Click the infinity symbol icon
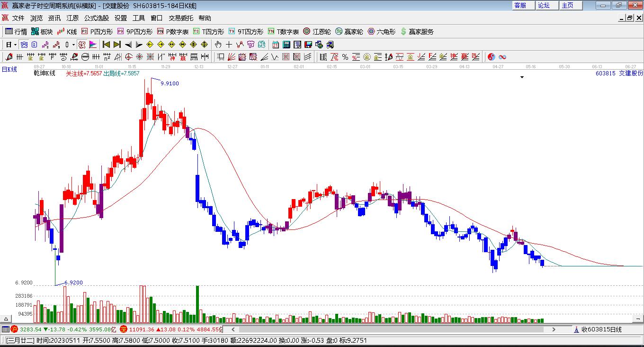This screenshot has height=347, width=644. pyautogui.click(x=502, y=57)
